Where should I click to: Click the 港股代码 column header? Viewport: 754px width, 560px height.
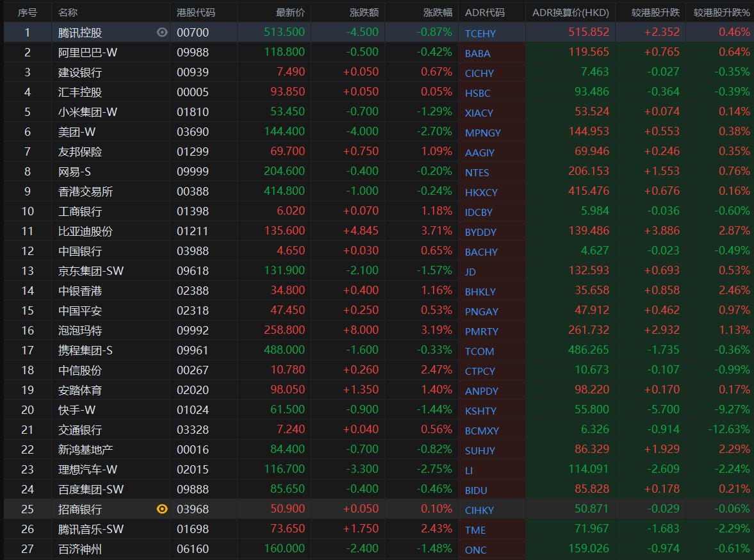tap(196, 12)
